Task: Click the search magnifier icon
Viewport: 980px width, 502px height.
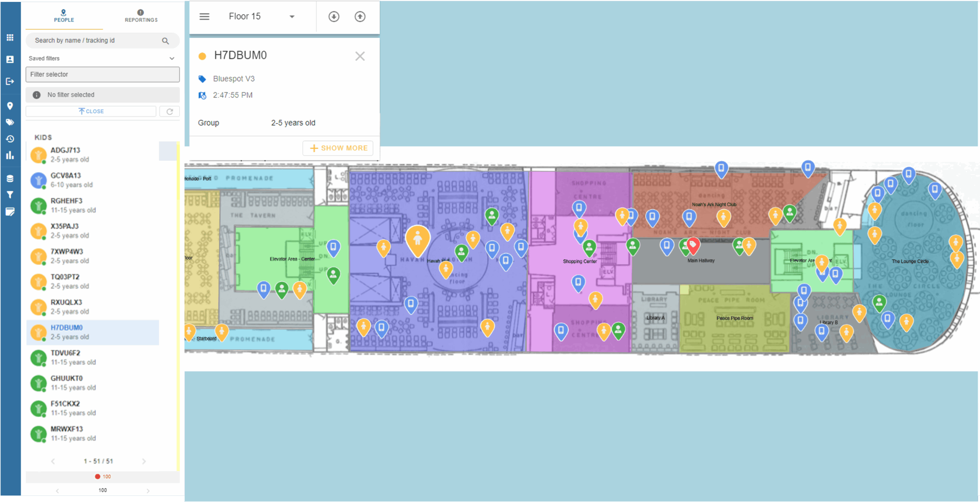Action: pos(165,41)
